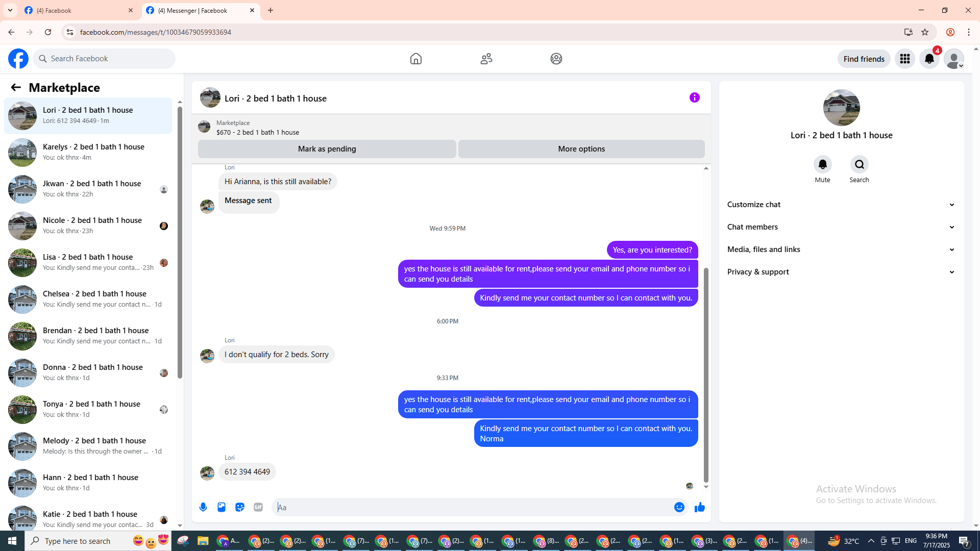Click Find friends button
Viewport: 980px width, 551px height.
point(864,59)
